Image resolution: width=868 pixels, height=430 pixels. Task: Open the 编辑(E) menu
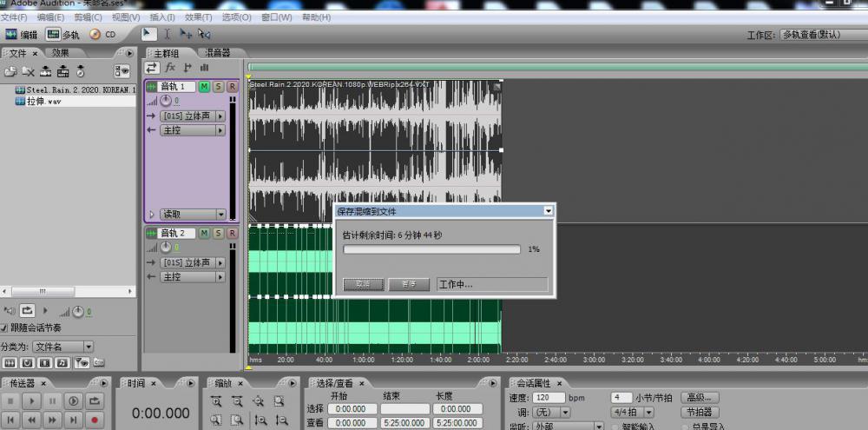click(x=50, y=17)
